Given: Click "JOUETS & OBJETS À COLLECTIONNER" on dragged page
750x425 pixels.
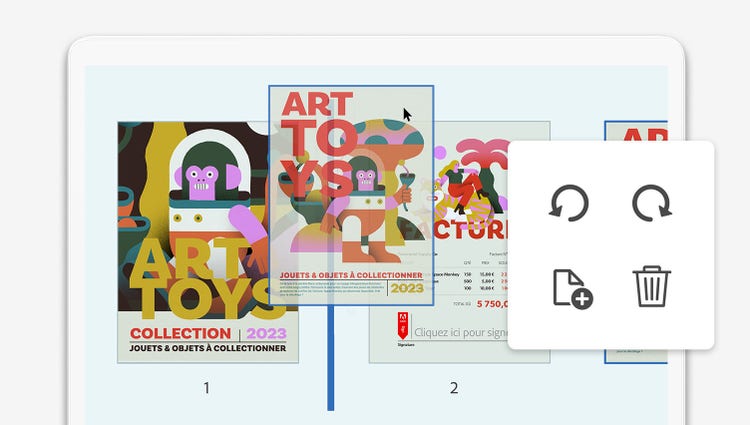Looking at the screenshot, I should (351, 275).
